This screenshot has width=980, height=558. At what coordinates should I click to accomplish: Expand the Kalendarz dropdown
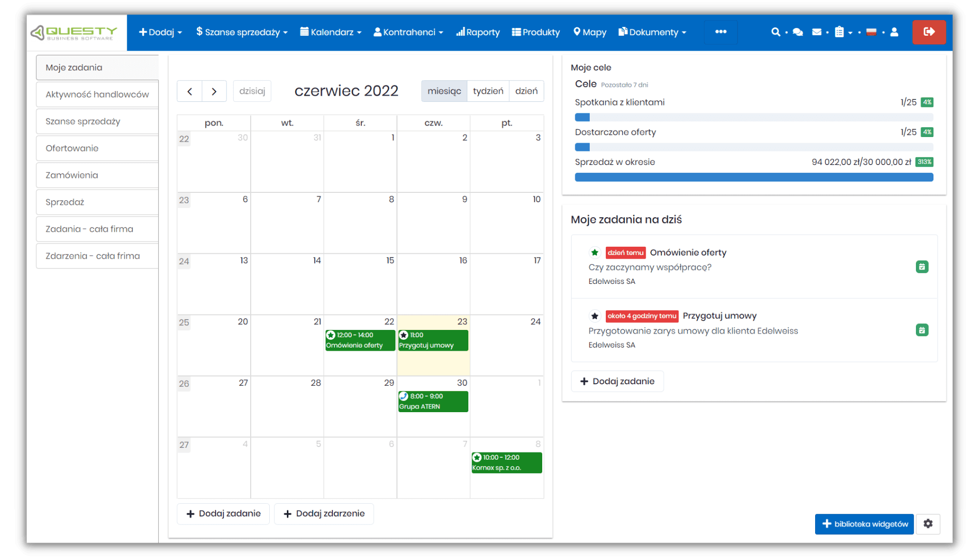coord(330,32)
